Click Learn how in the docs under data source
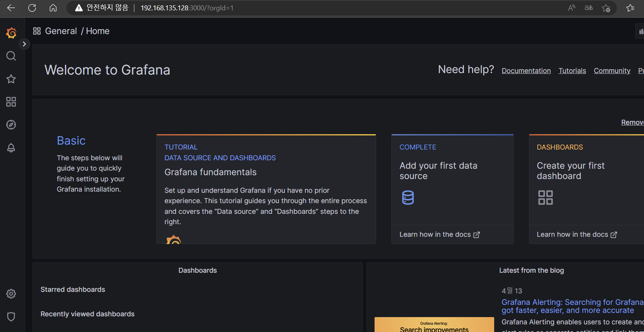 pyautogui.click(x=440, y=234)
